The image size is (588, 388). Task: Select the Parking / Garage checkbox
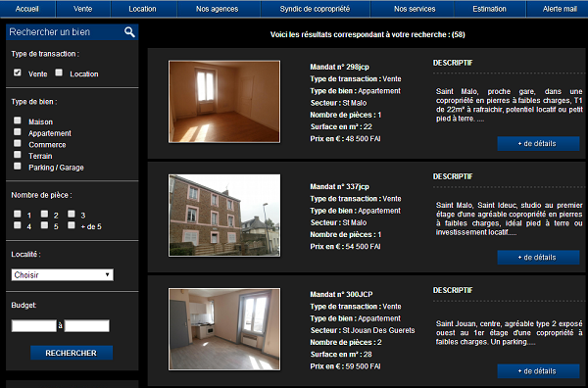18,166
